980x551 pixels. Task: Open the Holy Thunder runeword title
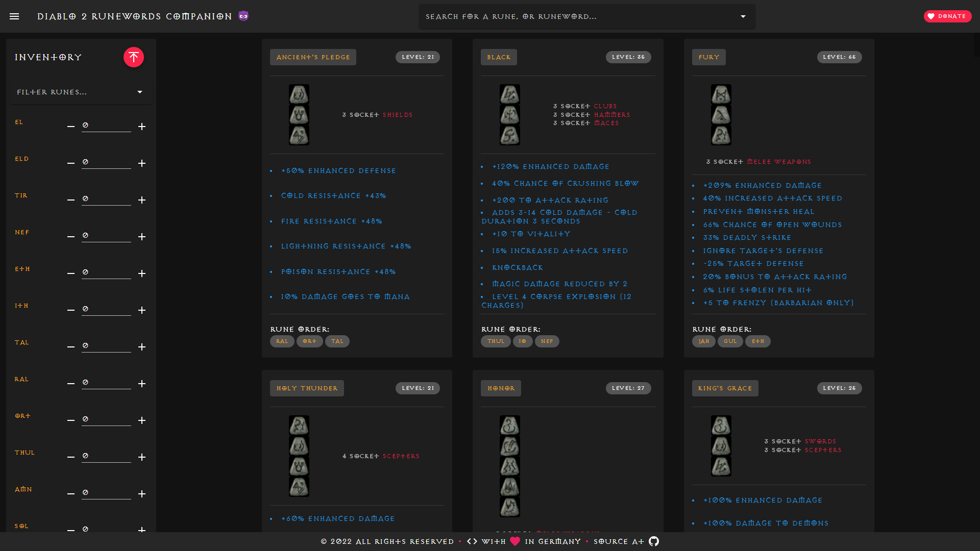point(307,388)
